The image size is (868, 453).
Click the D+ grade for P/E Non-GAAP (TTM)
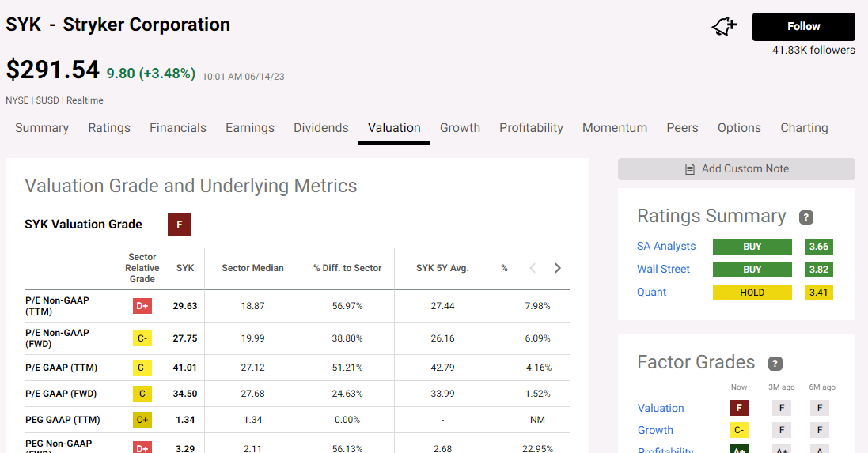tap(142, 306)
